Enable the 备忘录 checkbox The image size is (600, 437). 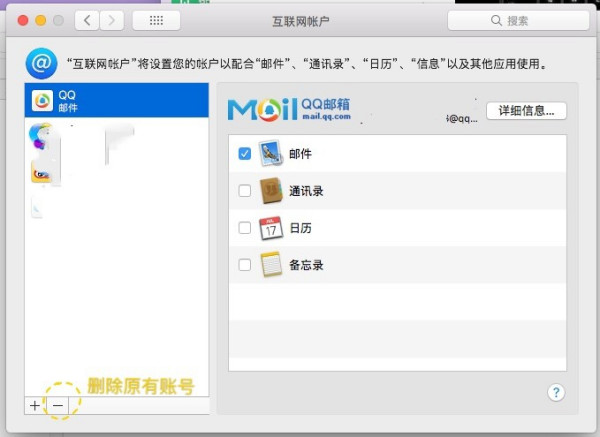pos(245,265)
